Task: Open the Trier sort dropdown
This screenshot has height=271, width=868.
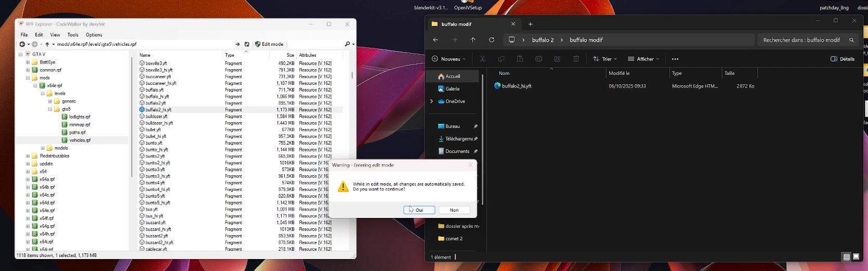Action: (605, 59)
